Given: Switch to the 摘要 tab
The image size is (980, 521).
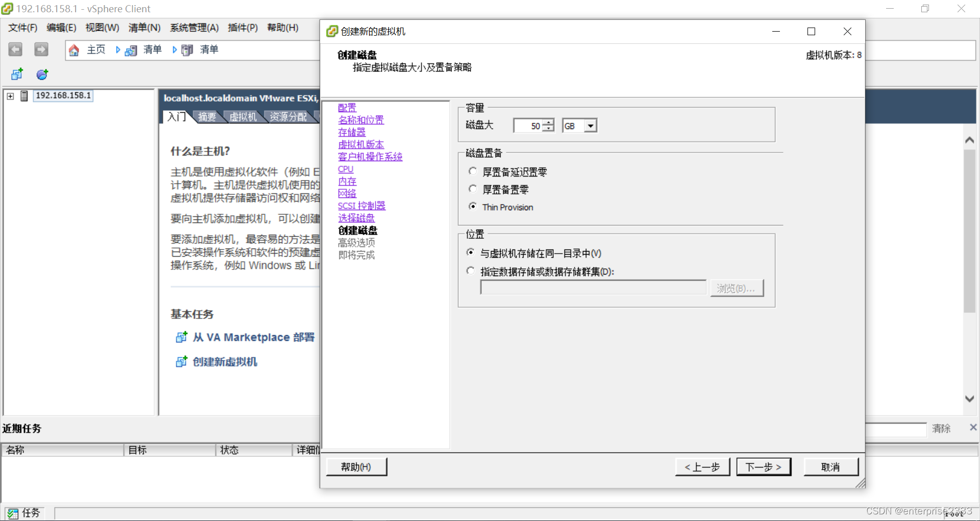Looking at the screenshot, I should [207, 116].
